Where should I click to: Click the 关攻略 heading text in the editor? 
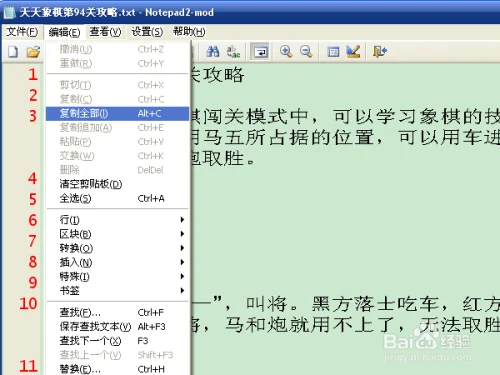pyautogui.click(x=218, y=75)
